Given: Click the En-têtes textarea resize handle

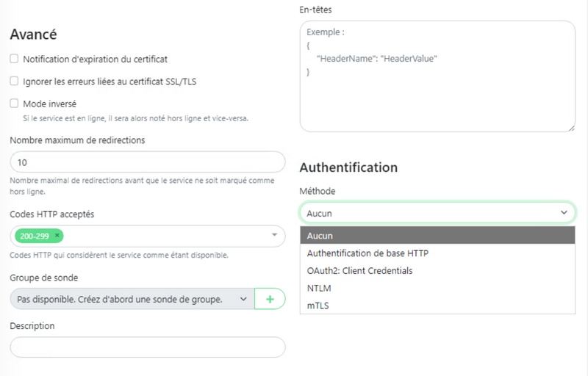Looking at the screenshot, I should point(570,128).
